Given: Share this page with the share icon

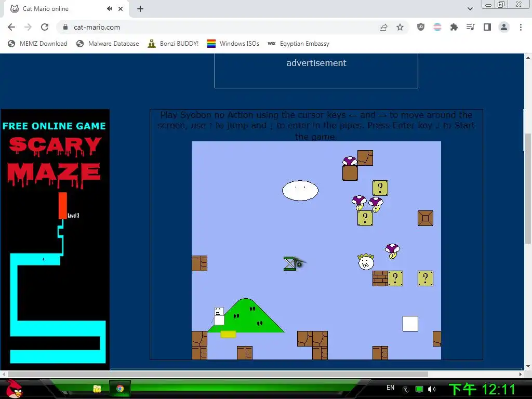Looking at the screenshot, I should click(383, 27).
